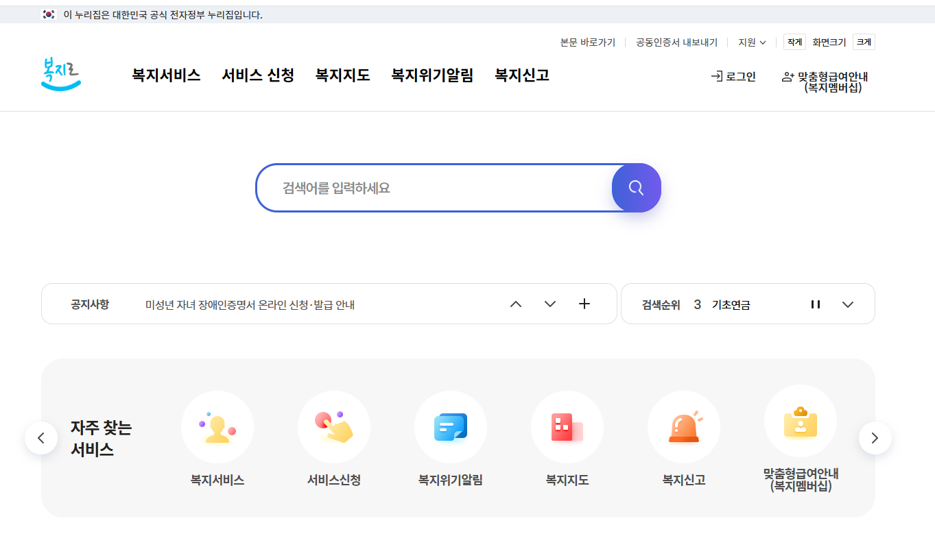The image size is (935, 560).
Task: Click the 복지로 logo
Action: pos(61,75)
